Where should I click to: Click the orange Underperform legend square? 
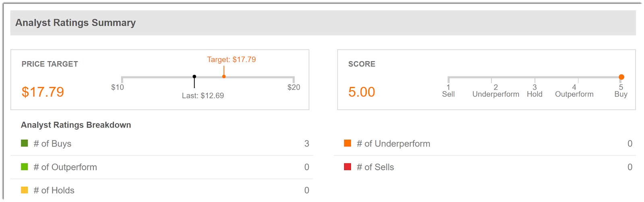pos(348,143)
